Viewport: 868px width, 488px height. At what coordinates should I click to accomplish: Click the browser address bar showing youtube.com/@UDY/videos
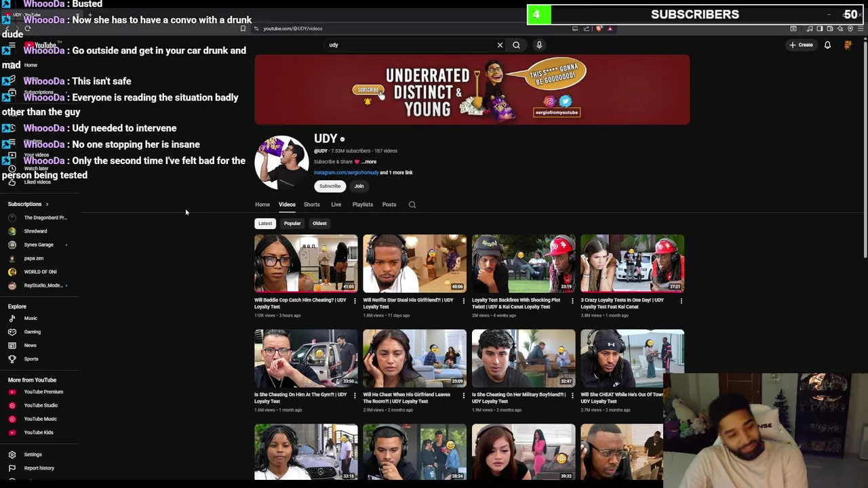pos(293,28)
